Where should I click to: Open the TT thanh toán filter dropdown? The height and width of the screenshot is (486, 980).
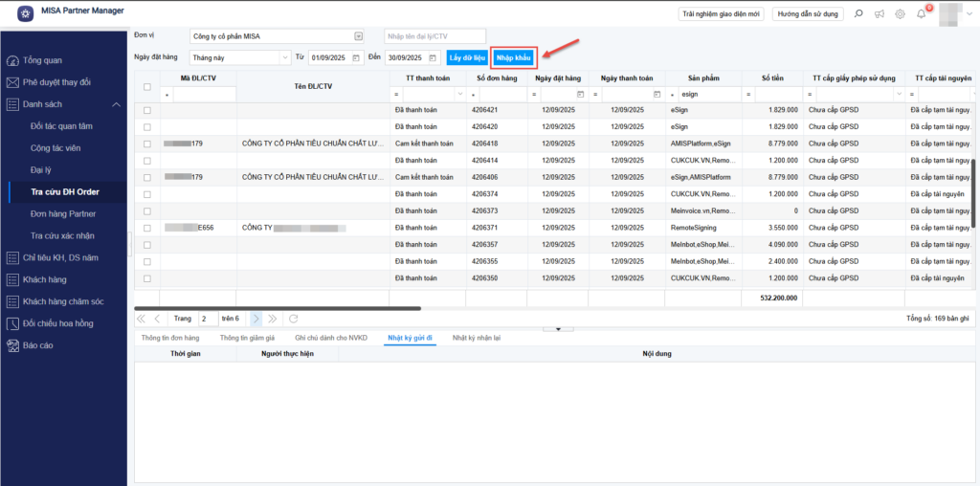pos(460,95)
